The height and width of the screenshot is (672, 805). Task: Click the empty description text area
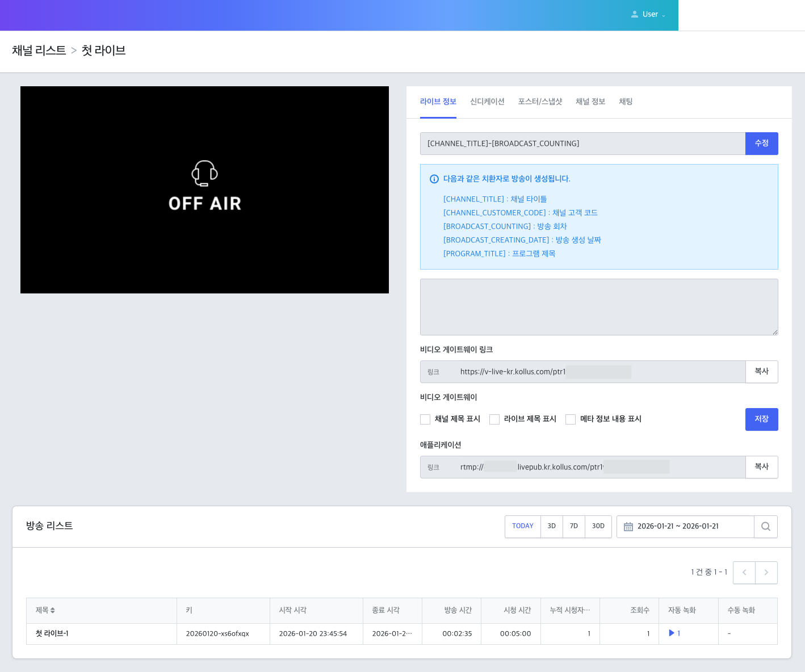point(598,307)
